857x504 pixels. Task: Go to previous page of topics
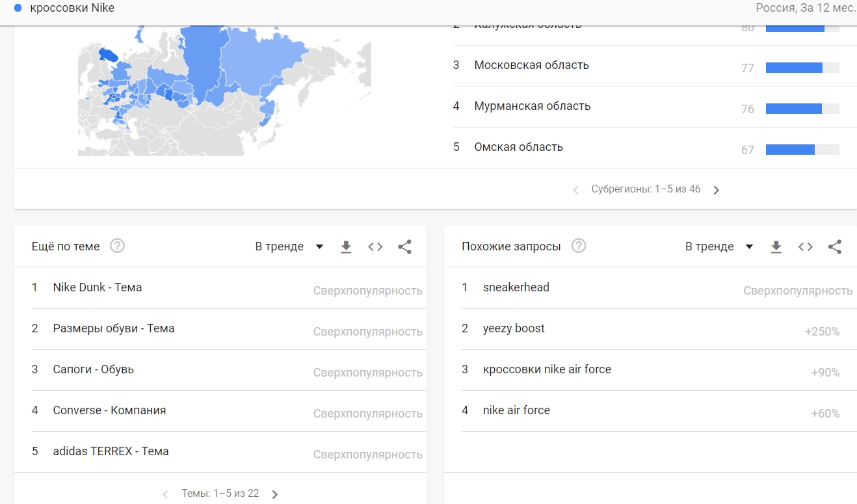165,494
